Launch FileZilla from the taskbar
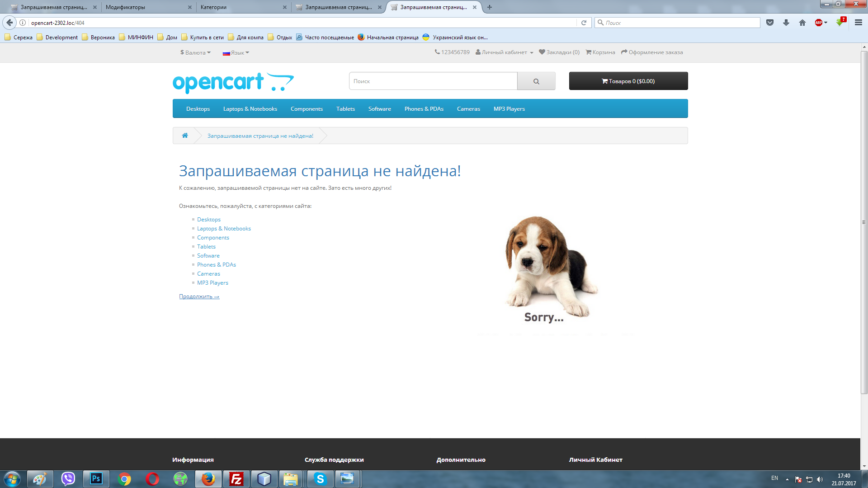The width and height of the screenshot is (868, 488). pyautogui.click(x=236, y=479)
